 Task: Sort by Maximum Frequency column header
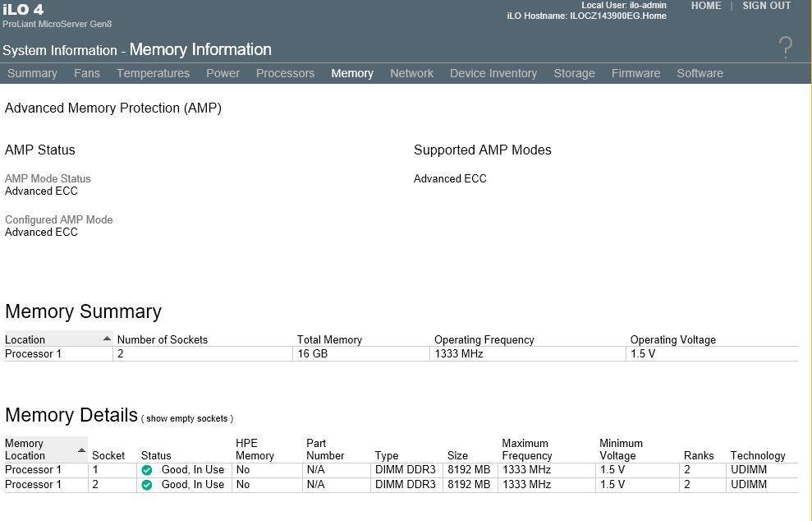pos(526,450)
